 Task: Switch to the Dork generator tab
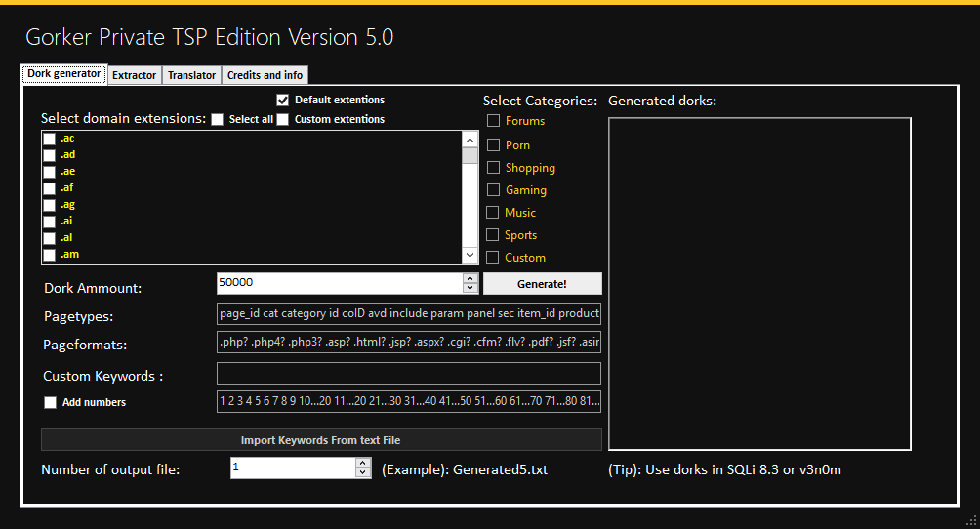pyautogui.click(x=63, y=74)
